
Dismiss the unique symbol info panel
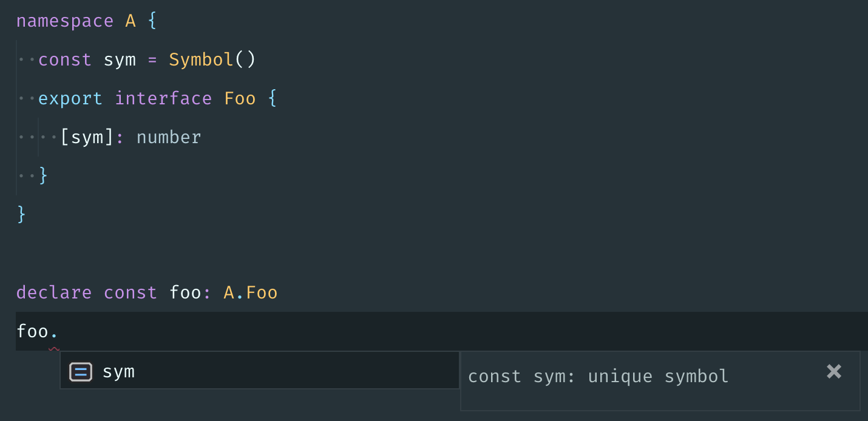(833, 371)
